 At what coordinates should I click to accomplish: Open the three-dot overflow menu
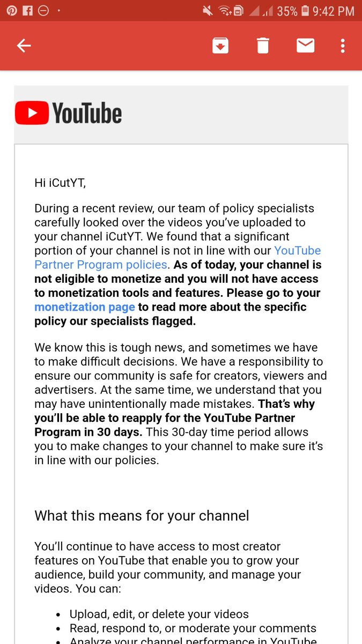point(343,46)
